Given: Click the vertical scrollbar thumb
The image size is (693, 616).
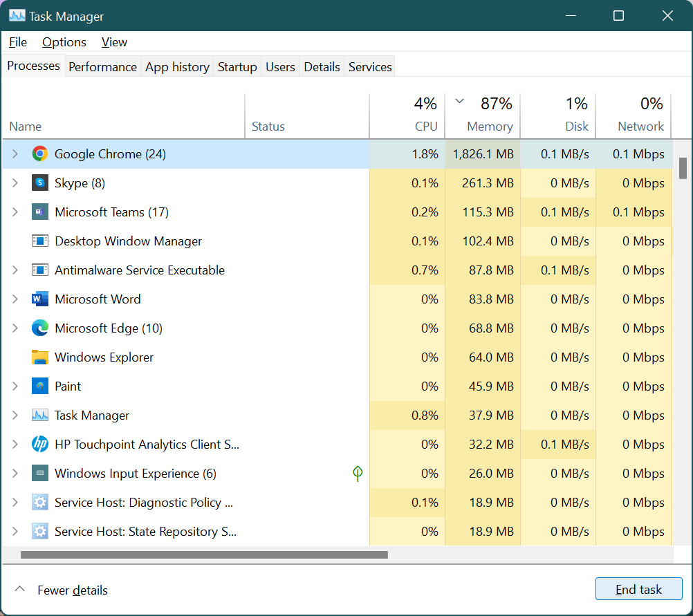Looking at the screenshot, I should coord(683,168).
